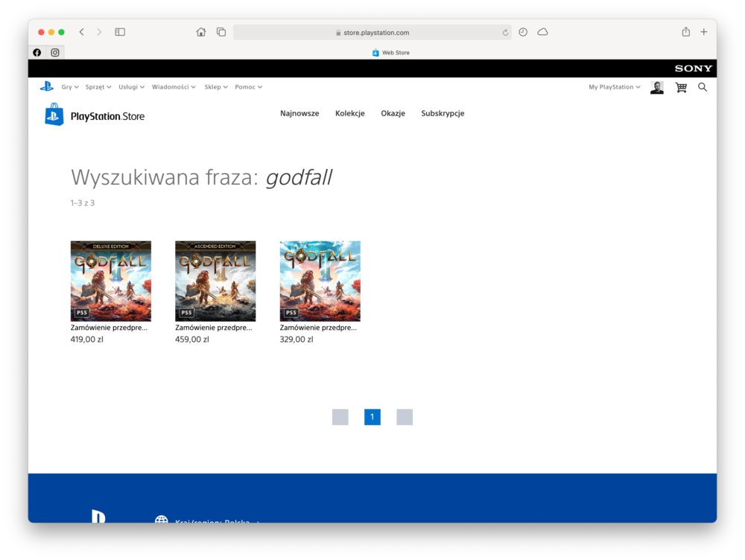745x560 pixels.
Task: Open the history clock icon
Action: pos(523,32)
